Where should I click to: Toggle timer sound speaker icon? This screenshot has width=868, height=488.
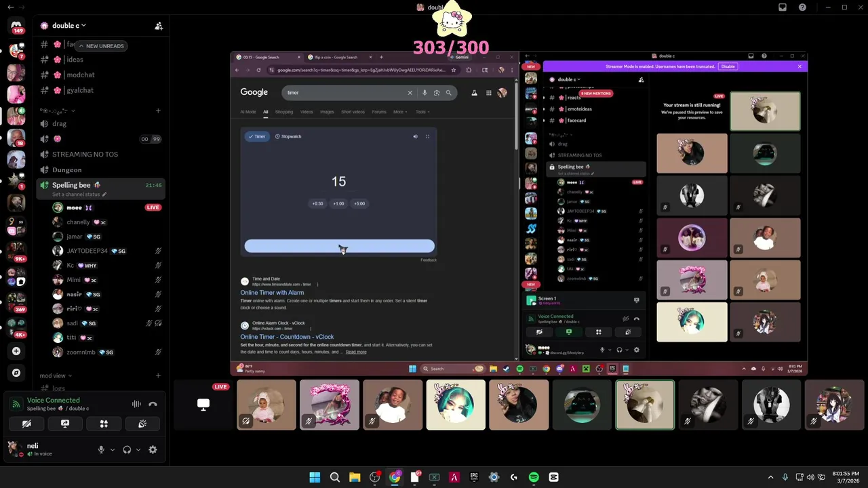tap(416, 136)
